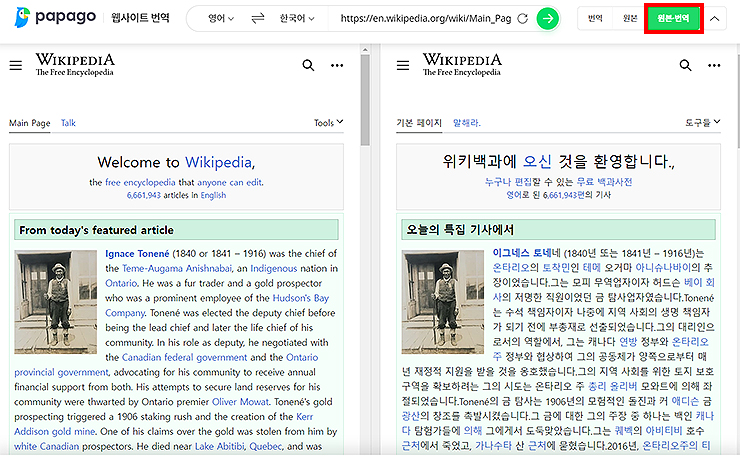Open the 영어 source language dropdown
This screenshot has width=740, height=466.
[x=221, y=18]
